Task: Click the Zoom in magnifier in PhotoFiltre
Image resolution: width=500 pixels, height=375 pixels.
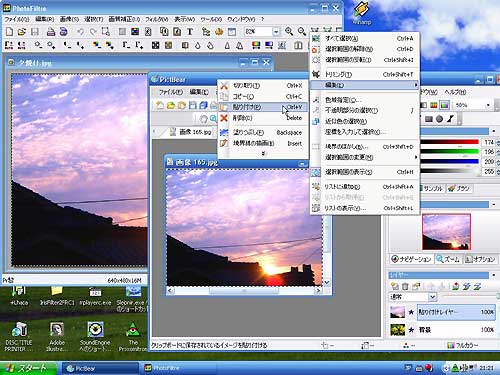Action: tap(289, 31)
